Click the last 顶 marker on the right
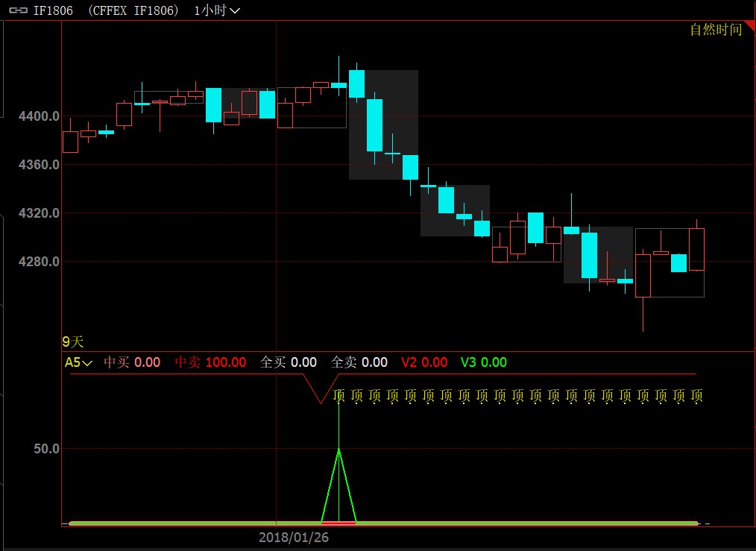756x551 pixels. (697, 396)
